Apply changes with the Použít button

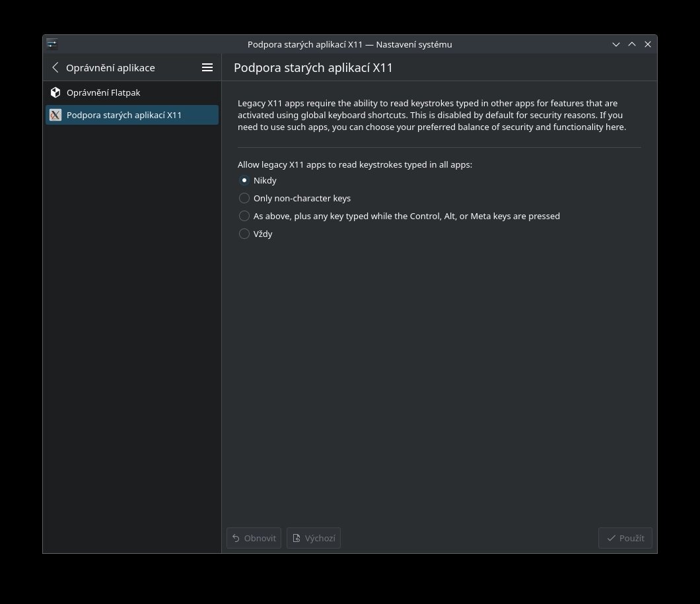point(625,538)
